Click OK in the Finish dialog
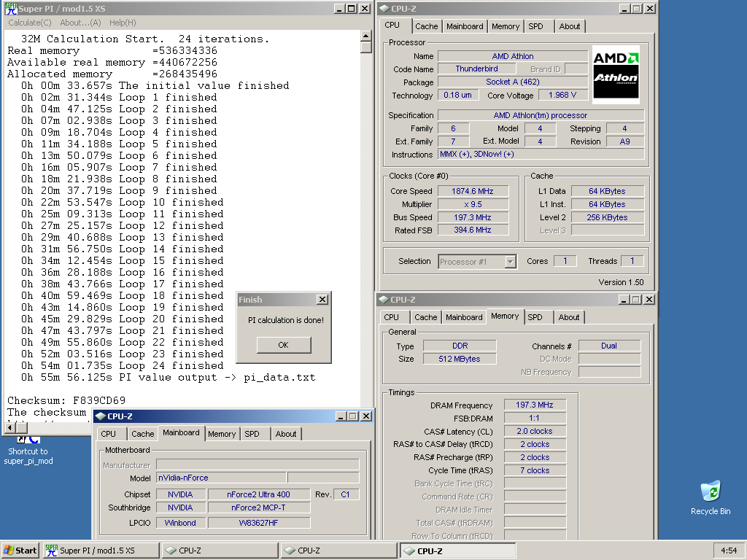 pos(284,345)
